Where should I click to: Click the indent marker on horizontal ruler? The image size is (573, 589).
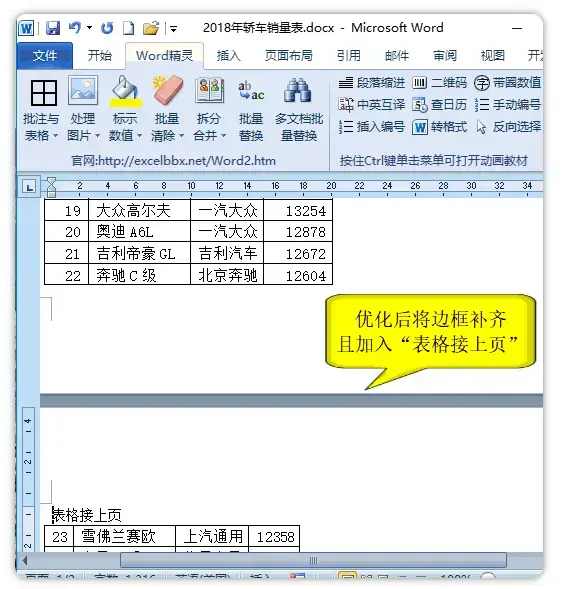(51, 187)
